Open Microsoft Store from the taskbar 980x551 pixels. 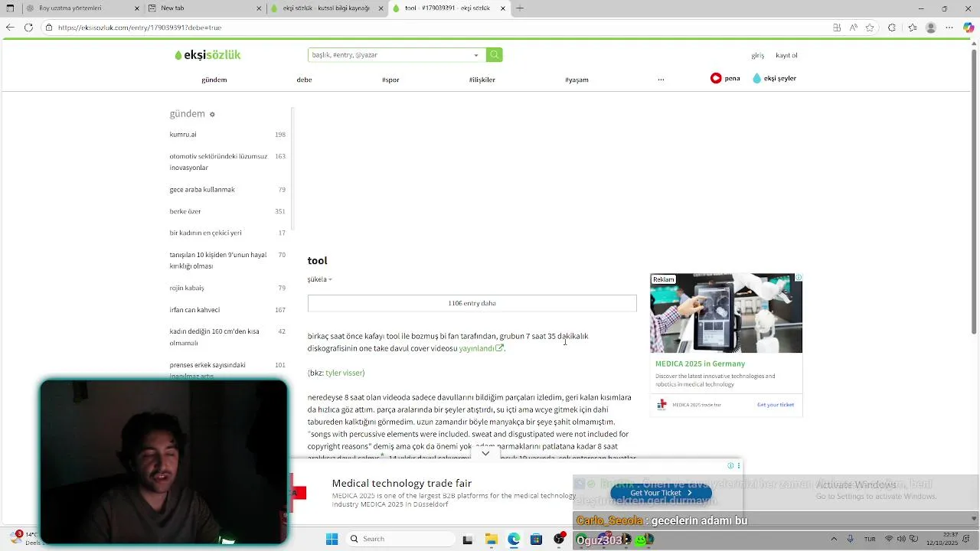coord(536,540)
